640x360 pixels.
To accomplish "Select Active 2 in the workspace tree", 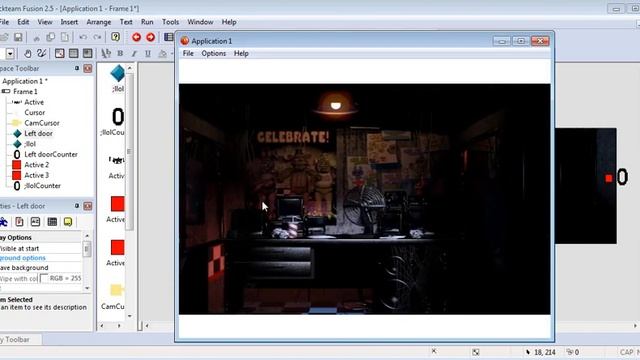I will click(37, 165).
